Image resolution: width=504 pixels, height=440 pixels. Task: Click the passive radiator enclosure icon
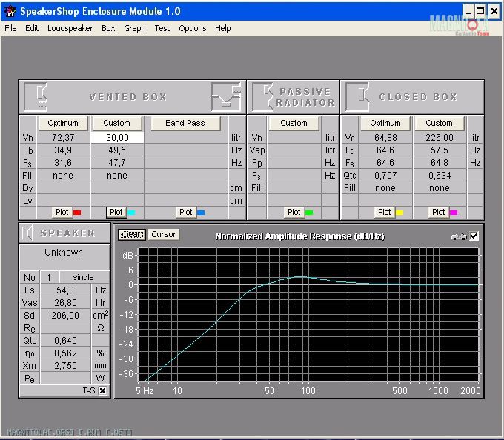[263, 97]
